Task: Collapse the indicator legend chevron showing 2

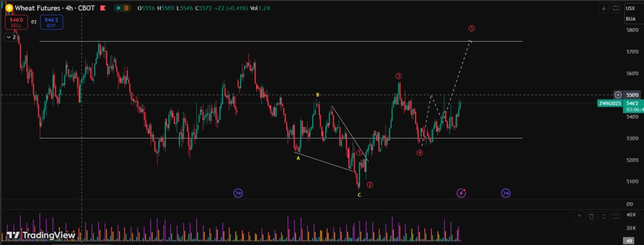Action: 10,37
